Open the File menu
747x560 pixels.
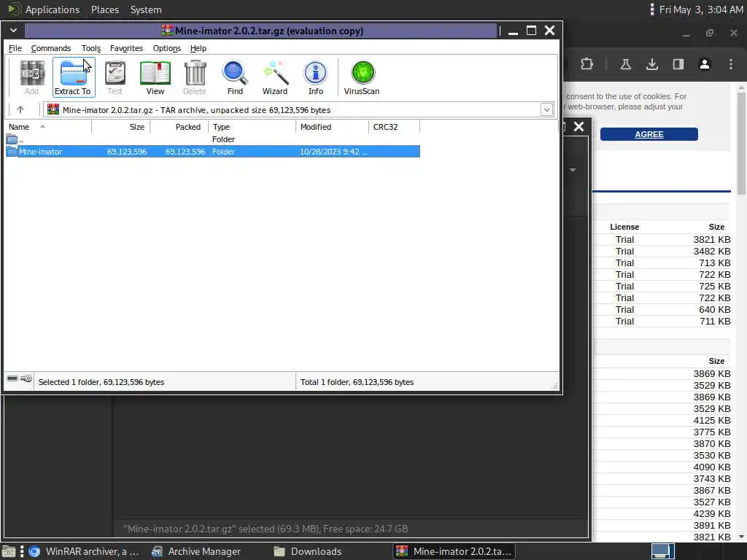(x=15, y=48)
